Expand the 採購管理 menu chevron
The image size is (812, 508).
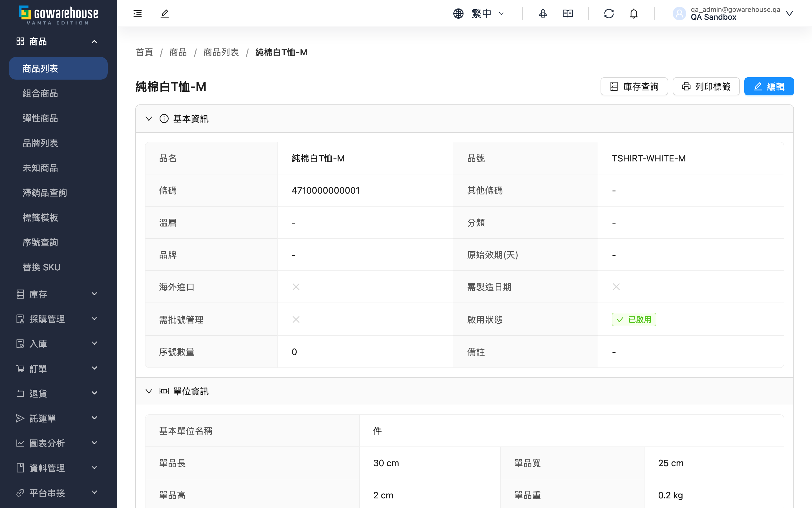(x=95, y=319)
